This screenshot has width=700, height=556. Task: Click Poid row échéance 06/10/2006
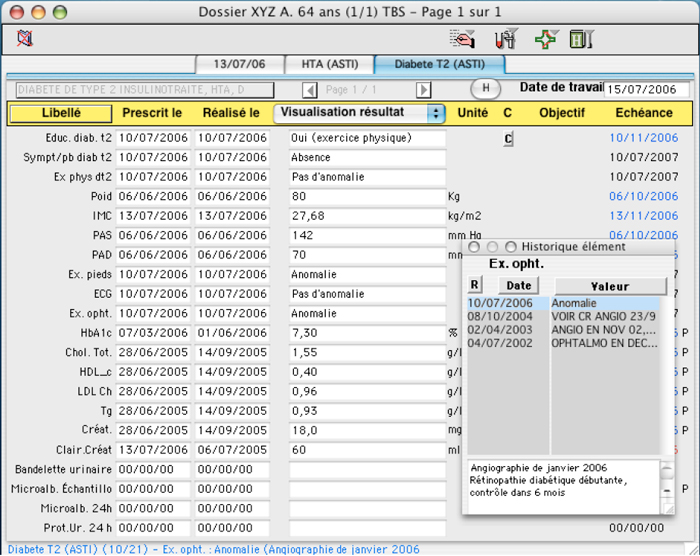[x=644, y=196]
